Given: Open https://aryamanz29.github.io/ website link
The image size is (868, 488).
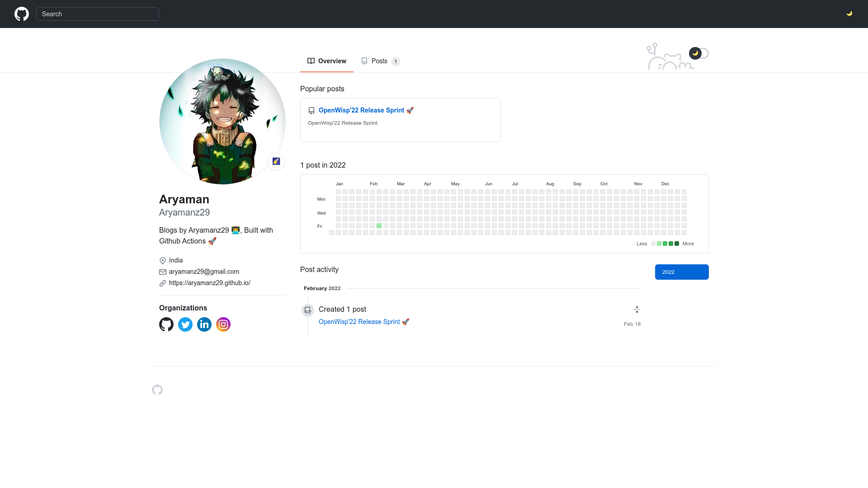Looking at the screenshot, I should tap(210, 283).
